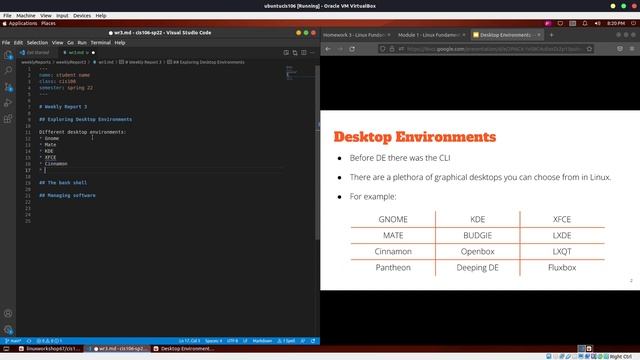Open the VS Code Terminal menu
Screen dimensions: 640x360
click(x=100, y=42)
